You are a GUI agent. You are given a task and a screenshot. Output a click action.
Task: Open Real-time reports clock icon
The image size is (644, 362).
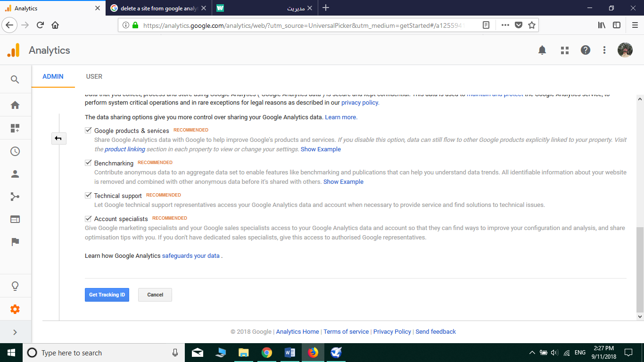pyautogui.click(x=15, y=151)
